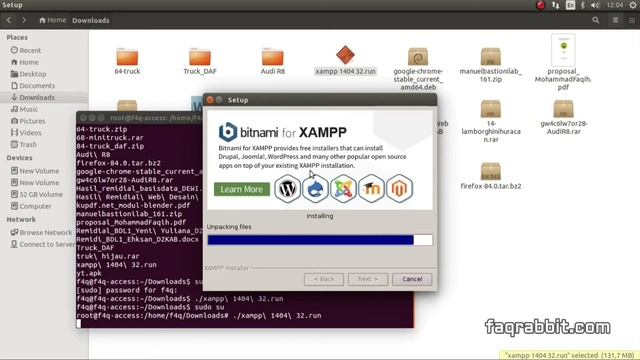Open keyboard language indicator in top panel
The width and height of the screenshot is (640, 360).
pos(570,5)
